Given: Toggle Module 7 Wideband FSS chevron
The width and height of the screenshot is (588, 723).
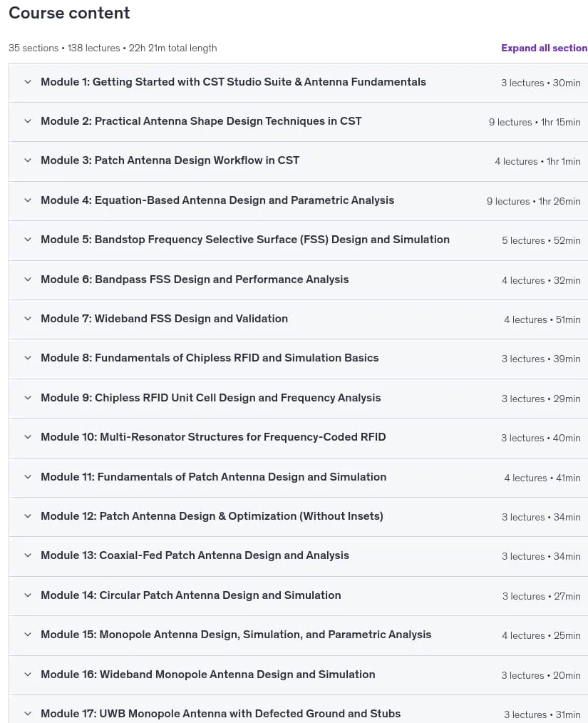Looking at the screenshot, I should [x=28, y=319].
